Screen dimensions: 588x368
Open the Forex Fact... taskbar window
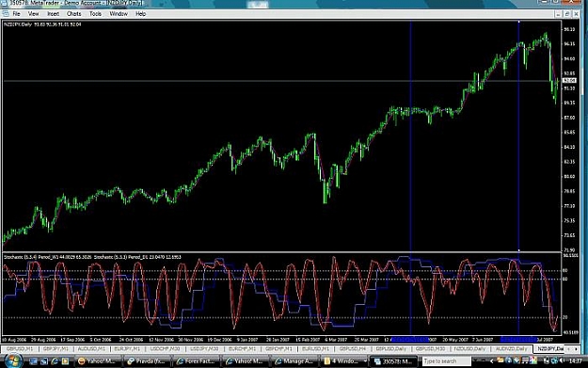(x=196, y=361)
